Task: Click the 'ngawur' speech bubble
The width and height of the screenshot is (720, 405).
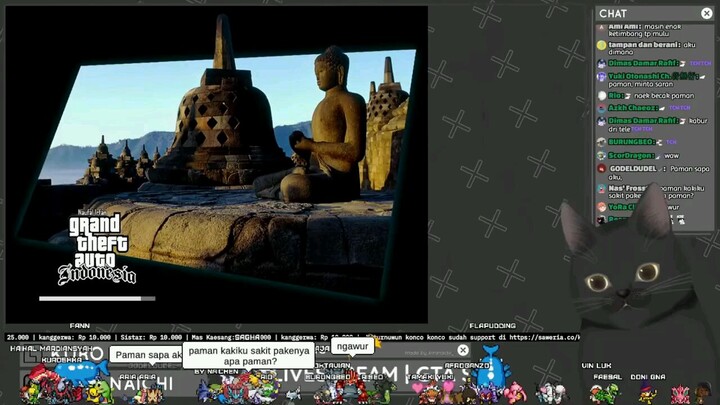Action: coord(353,346)
